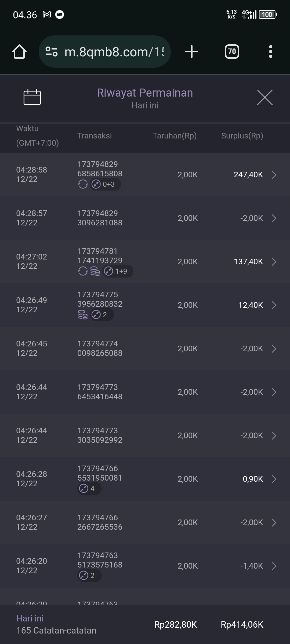Expand details for the 0,90K surplus row

pos(274,479)
